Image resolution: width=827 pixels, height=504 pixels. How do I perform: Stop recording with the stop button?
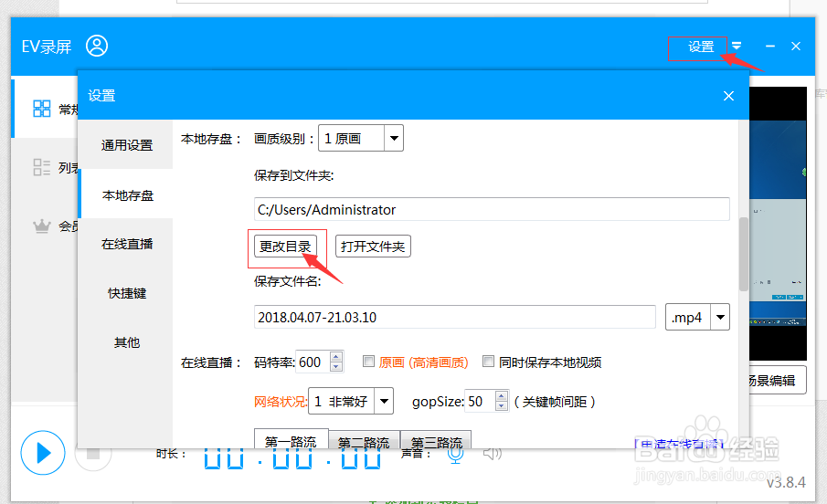tap(93, 452)
